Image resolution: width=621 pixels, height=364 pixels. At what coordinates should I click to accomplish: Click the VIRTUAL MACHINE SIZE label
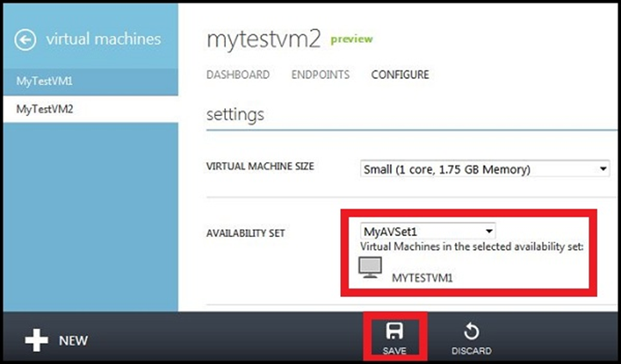click(x=260, y=167)
